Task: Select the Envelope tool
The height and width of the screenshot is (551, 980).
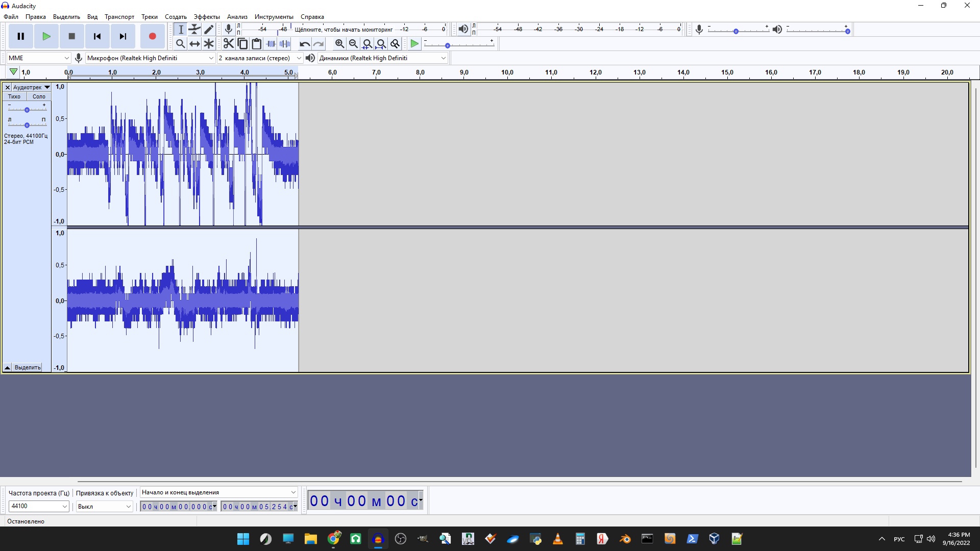Action: [194, 29]
